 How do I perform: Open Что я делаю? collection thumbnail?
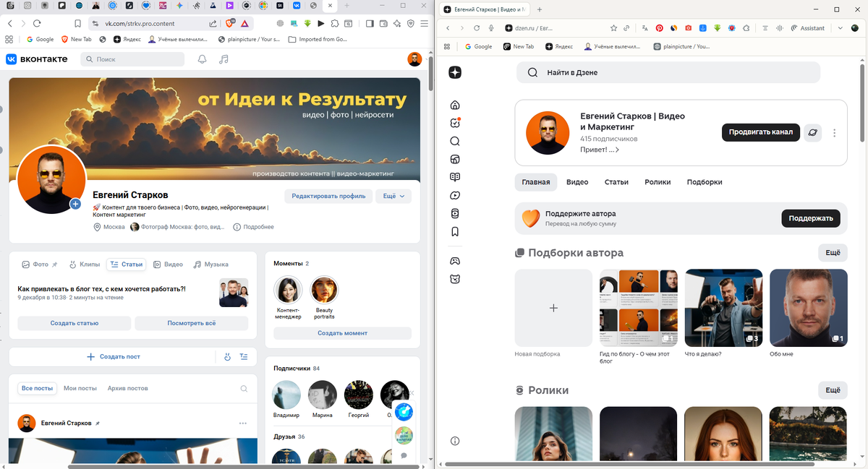pyautogui.click(x=723, y=308)
